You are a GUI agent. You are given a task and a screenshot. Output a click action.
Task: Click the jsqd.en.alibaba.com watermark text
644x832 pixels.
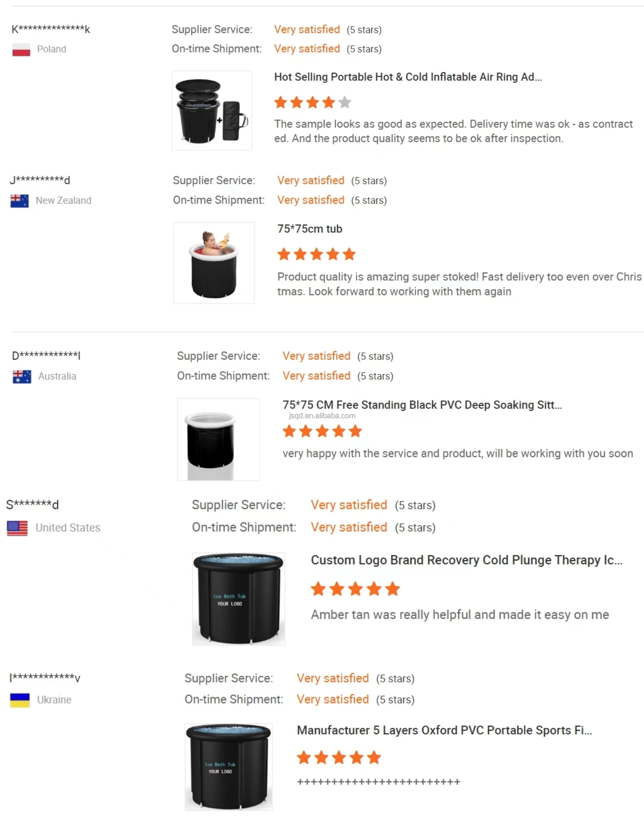pyautogui.click(x=322, y=416)
